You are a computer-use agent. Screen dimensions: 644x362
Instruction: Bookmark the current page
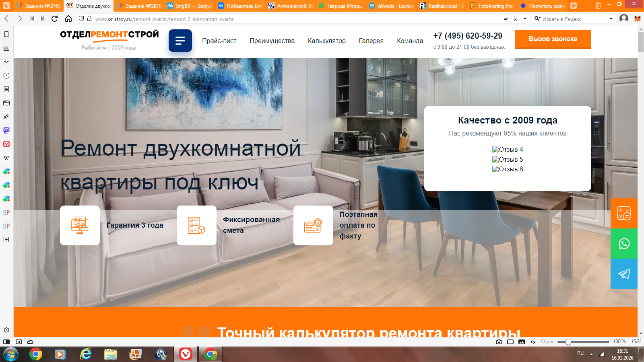pos(516,19)
